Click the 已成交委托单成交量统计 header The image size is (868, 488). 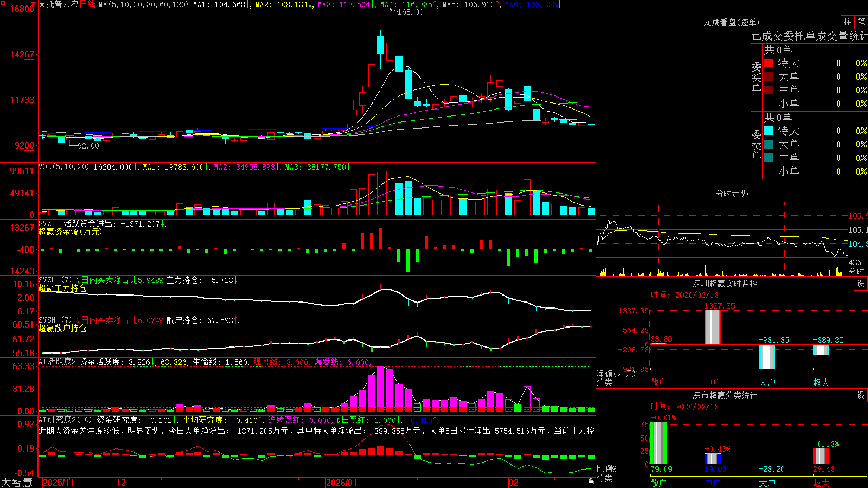click(809, 36)
